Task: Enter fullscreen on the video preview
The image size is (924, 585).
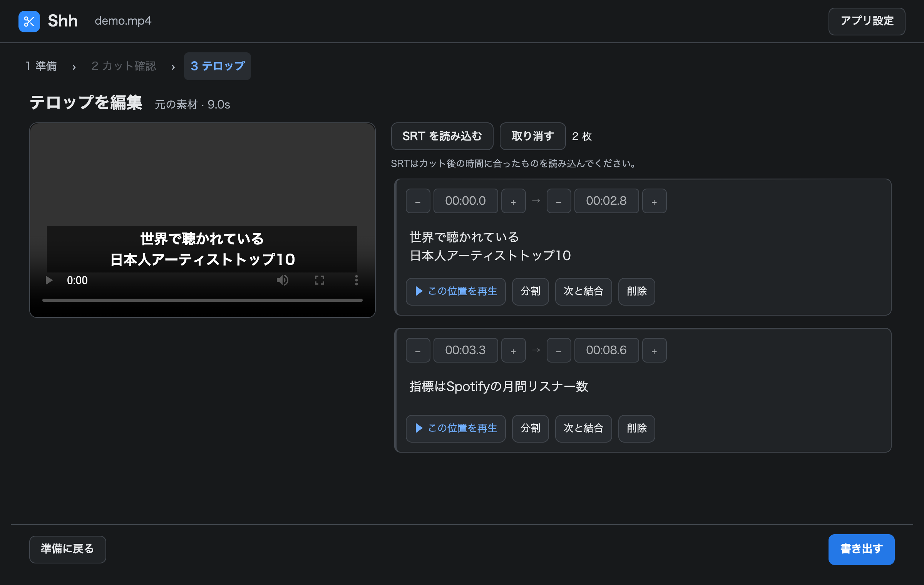Action: pos(320,280)
